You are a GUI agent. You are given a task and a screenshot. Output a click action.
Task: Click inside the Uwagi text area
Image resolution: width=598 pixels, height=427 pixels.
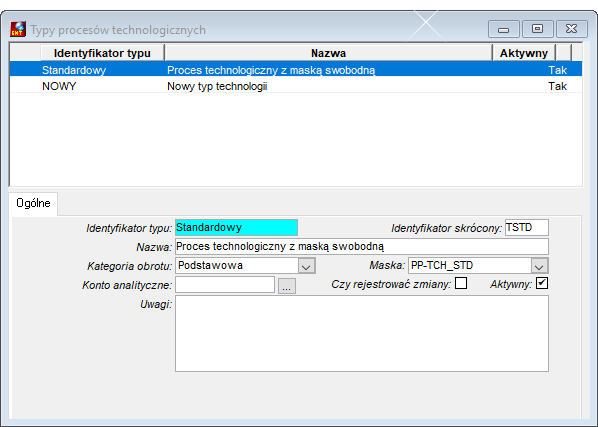pos(362,334)
